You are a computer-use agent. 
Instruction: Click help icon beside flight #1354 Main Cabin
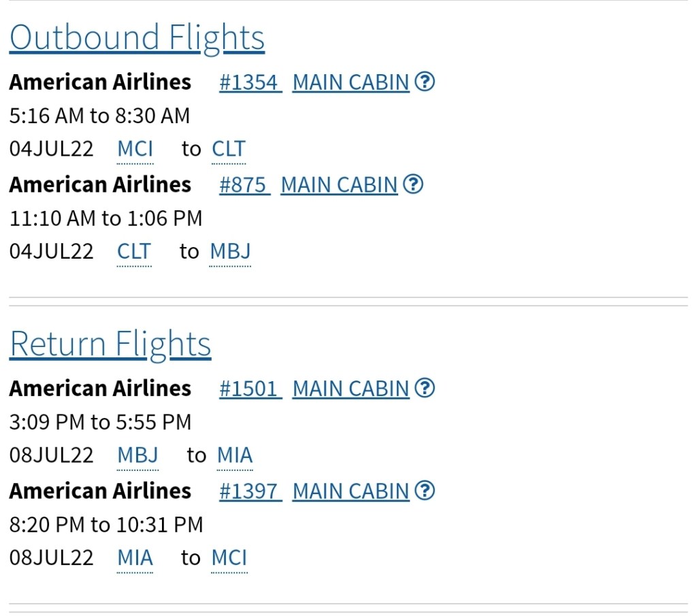424,82
